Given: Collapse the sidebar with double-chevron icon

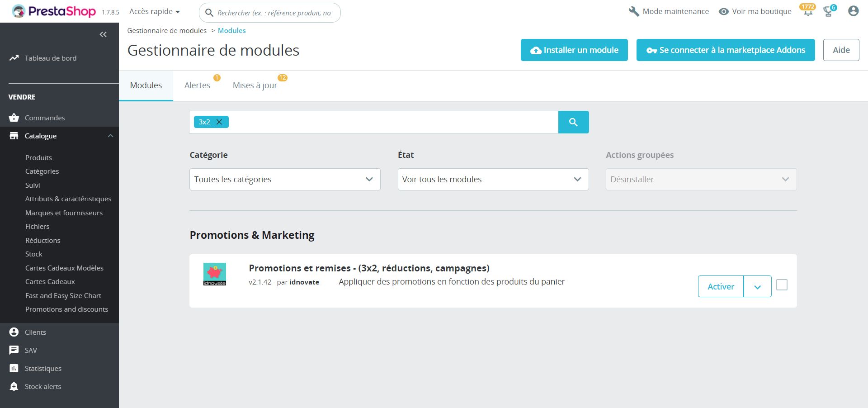Looking at the screenshot, I should [103, 34].
